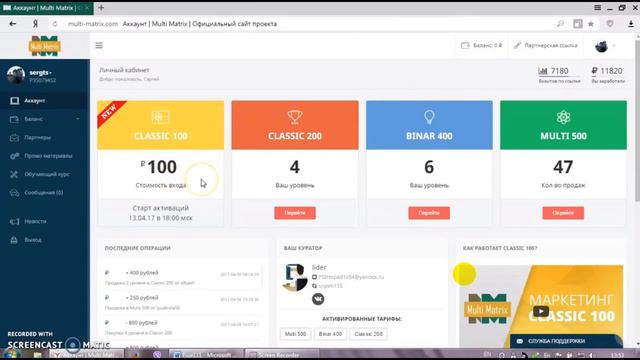This screenshot has height=360, width=640.
Task: Click the 7180 statistics chart icon
Action: coord(542,71)
